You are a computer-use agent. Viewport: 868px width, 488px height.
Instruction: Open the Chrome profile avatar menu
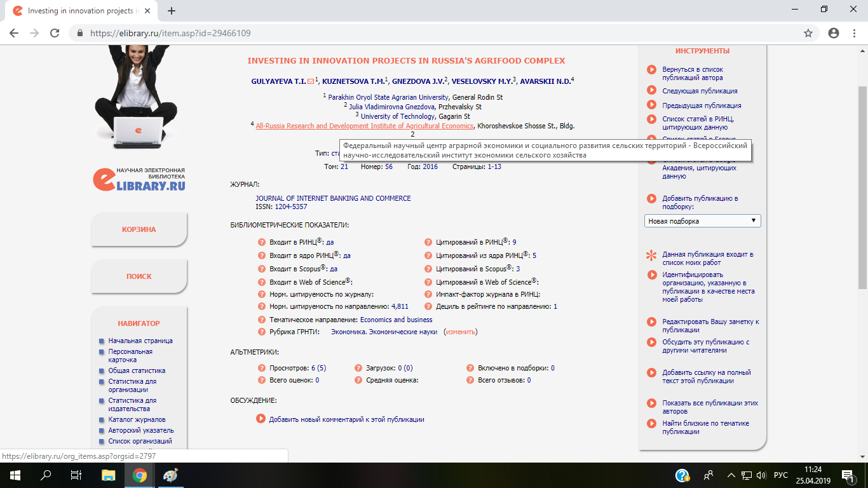pos(834,33)
